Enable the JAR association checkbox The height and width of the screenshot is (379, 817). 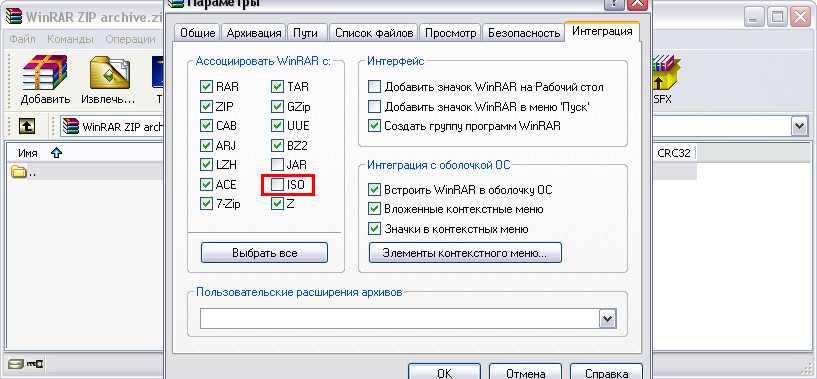pos(278,165)
